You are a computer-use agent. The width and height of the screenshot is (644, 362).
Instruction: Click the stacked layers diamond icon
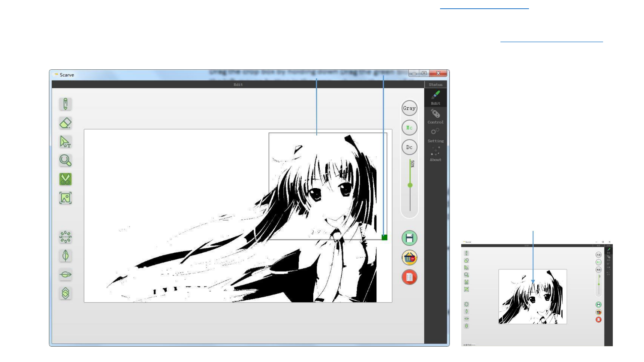[65, 293]
